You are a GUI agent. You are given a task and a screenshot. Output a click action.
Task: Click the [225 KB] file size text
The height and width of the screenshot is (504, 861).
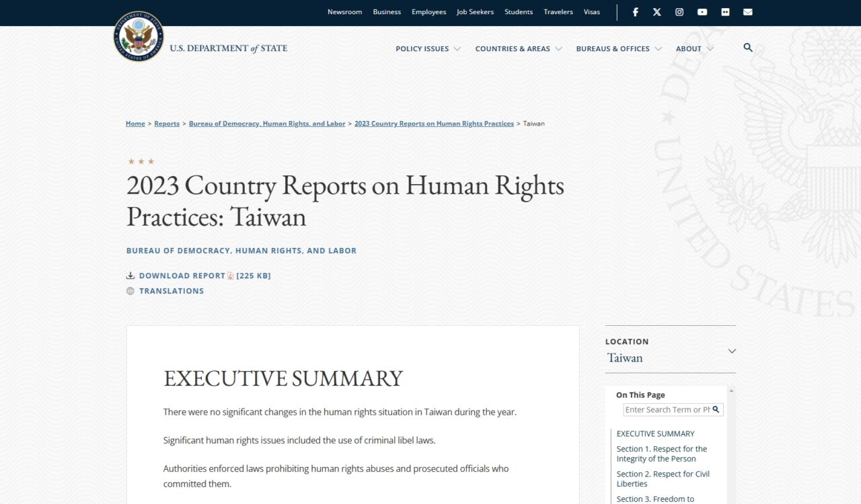click(x=254, y=276)
